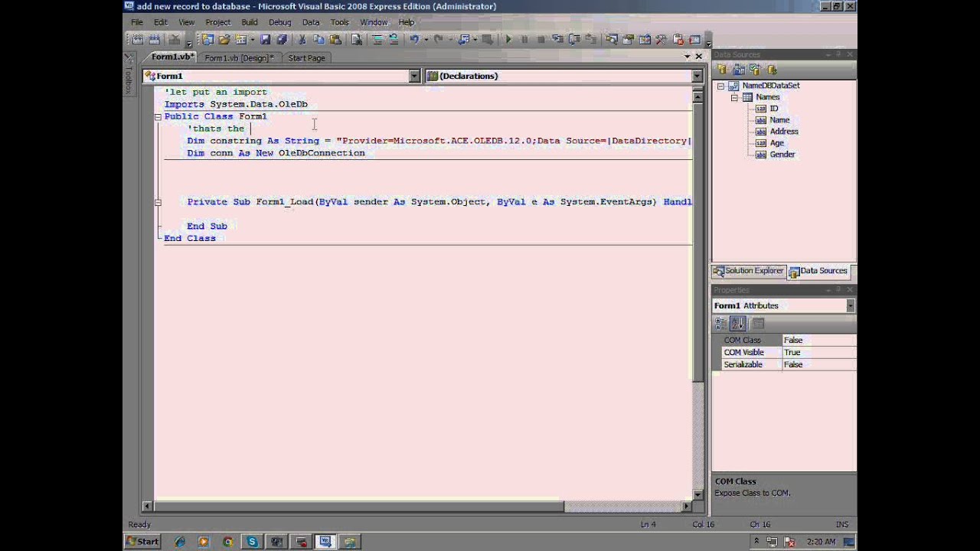Click the Add New Data Source icon
The height and width of the screenshot is (551, 980).
(722, 69)
